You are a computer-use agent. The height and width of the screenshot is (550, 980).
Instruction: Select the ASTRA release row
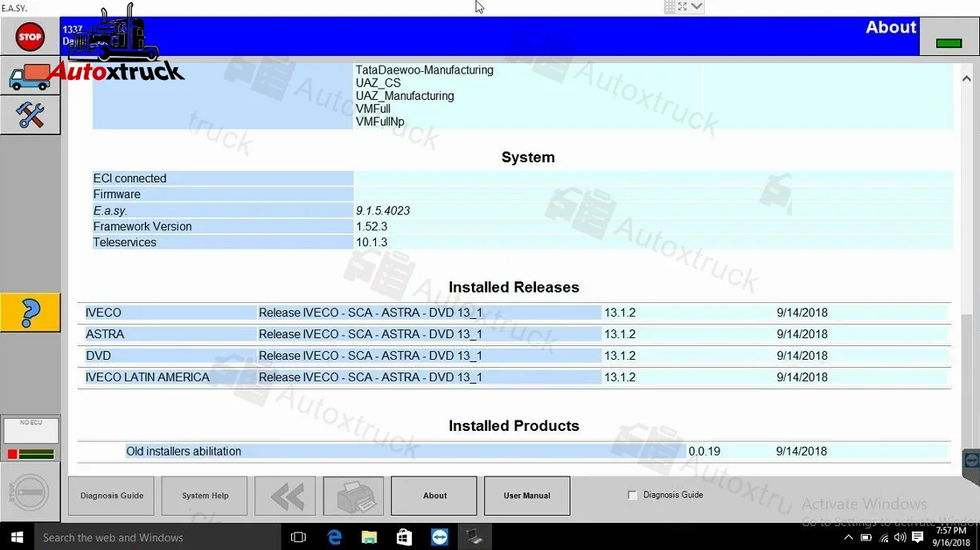[x=516, y=334]
